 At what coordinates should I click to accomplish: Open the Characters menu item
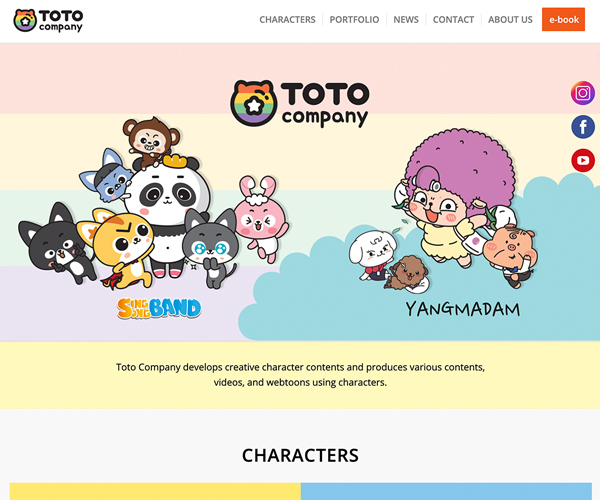[x=287, y=20]
